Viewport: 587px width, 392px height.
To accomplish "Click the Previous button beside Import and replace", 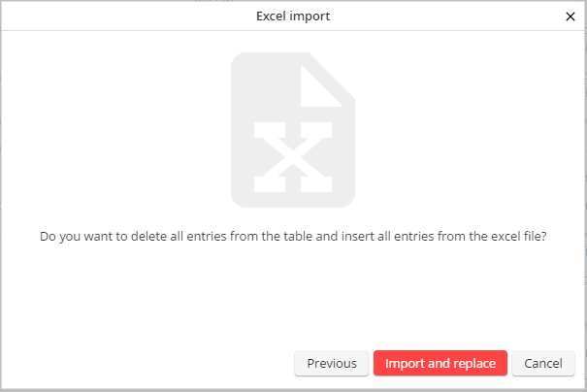I will 332,363.
